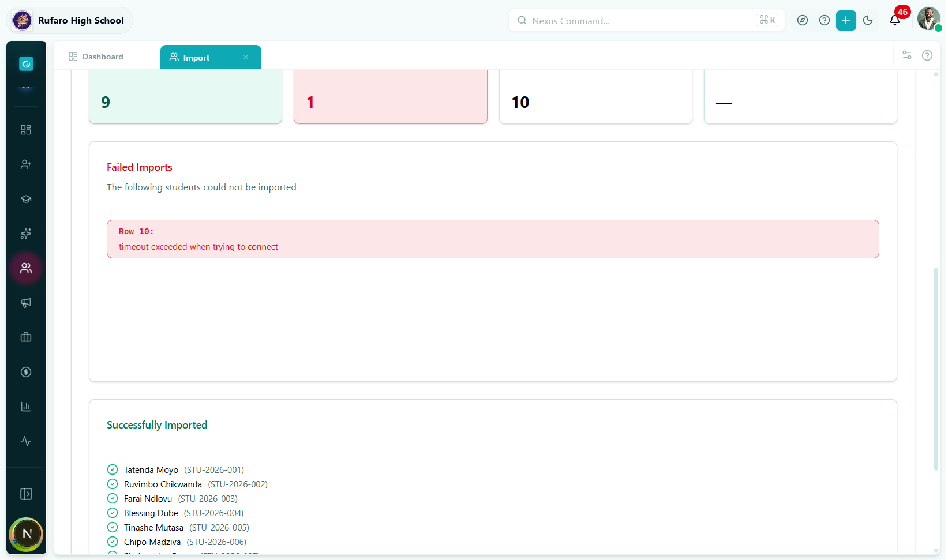Click the check icon beside Chipo Madziva

tap(113, 542)
